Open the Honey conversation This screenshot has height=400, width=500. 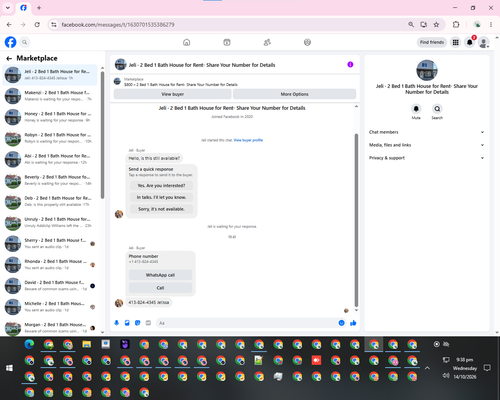click(50, 117)
